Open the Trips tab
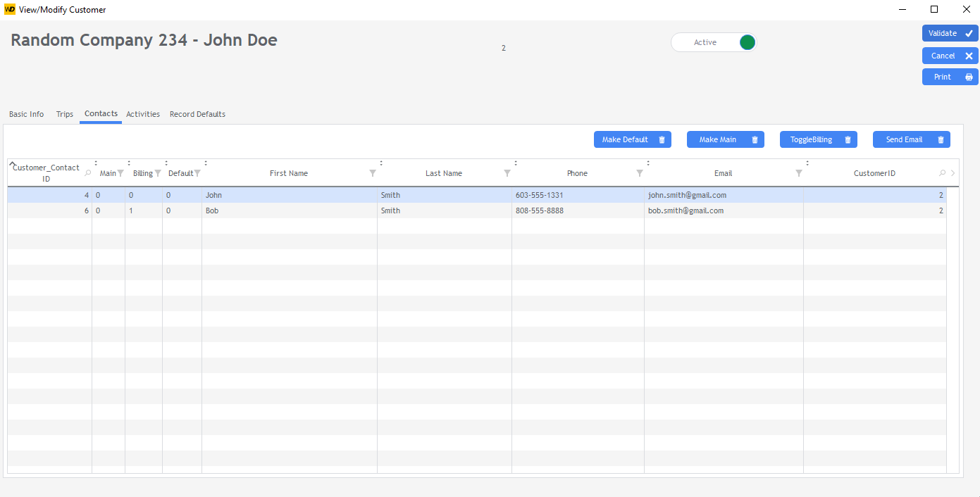The width and height of the screenshot is (980, 497). point(65,114)
